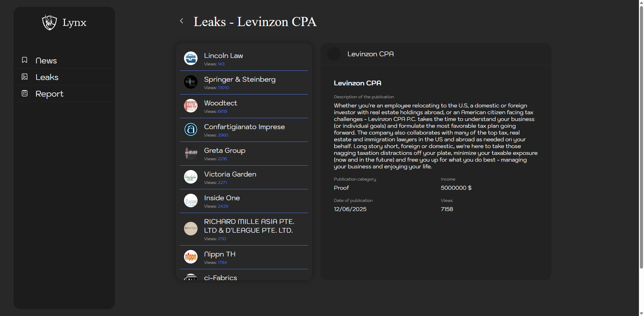Click the News bookmark icon
The height and width of the screenshot is (316, 644).
[25, 60]
